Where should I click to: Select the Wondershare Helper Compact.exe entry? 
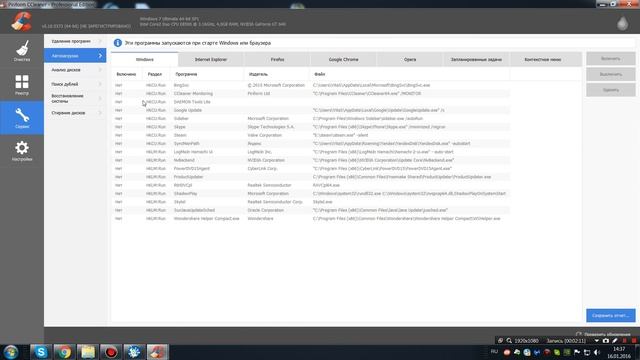(x=311, y=219)
